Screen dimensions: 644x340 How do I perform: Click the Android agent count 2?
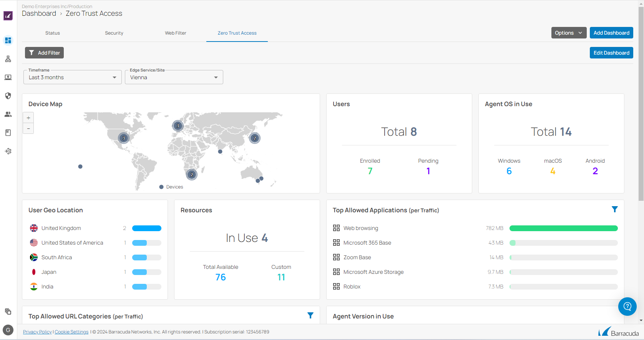(x=595, y=171)
